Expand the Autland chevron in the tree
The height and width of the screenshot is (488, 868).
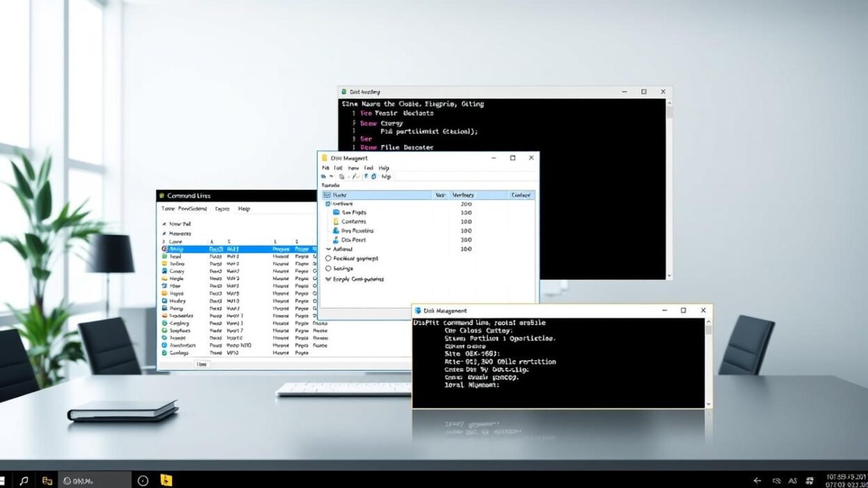tap(328, 249)
